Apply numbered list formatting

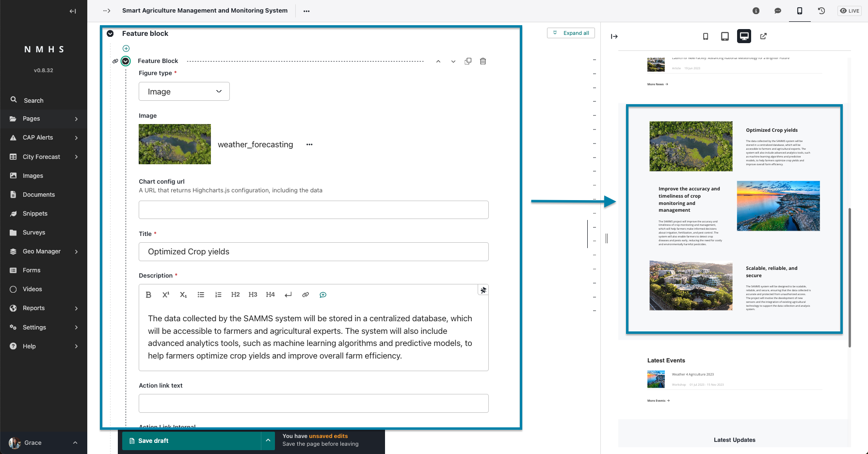tap(218, 295)
